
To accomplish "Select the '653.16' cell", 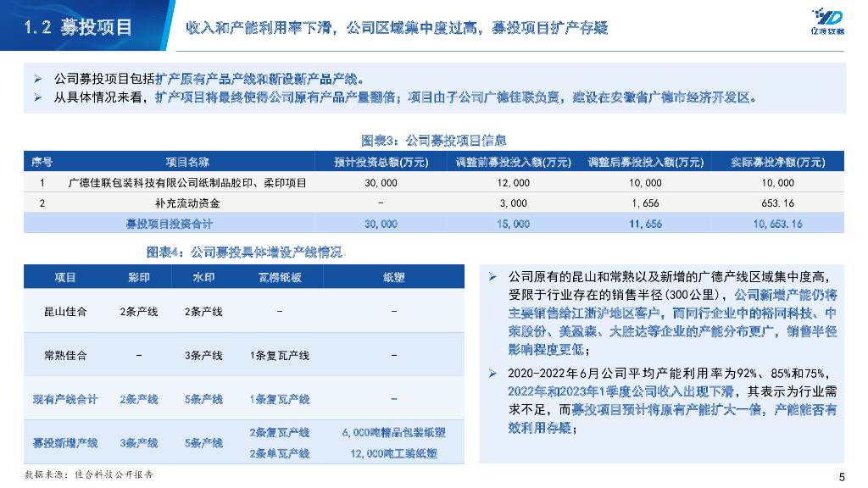I will click(778, 203).
